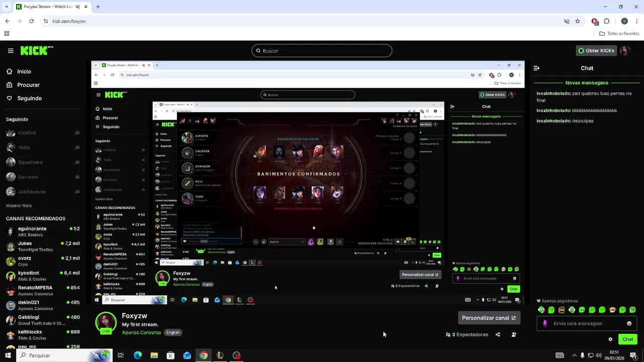Open the emoji picker in chat input
This screenshot has height=362, width=644.
click(x=629, y=323)
